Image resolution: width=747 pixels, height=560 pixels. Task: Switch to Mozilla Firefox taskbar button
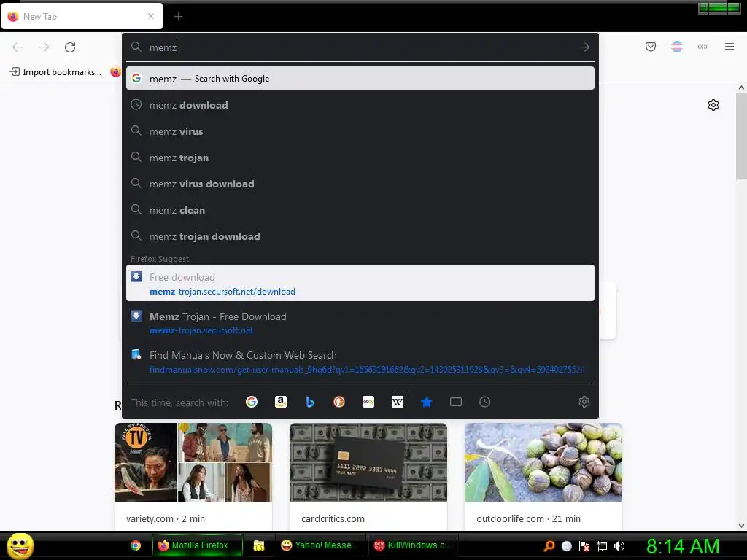pyautogui.click(x=197, y=545)
